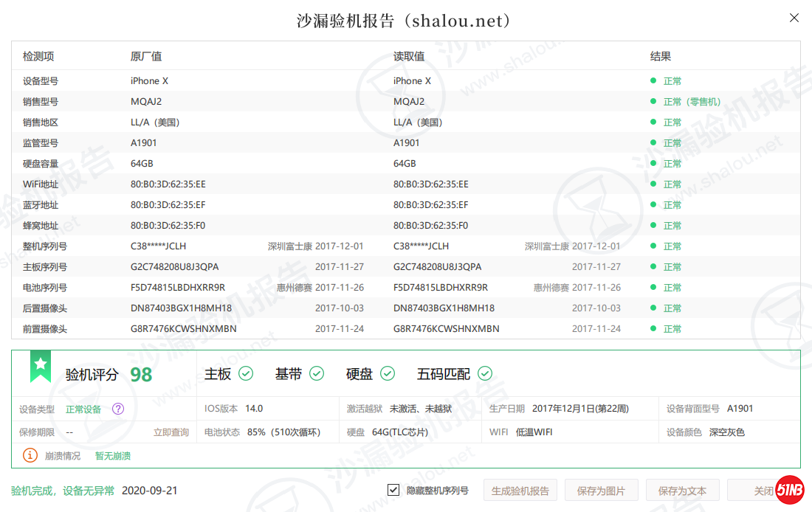Image resolution: width=812 pixels, height=512 pixels.
Task: Click the checkmark icon next to 五码匹配
Action: click(485, 374)
